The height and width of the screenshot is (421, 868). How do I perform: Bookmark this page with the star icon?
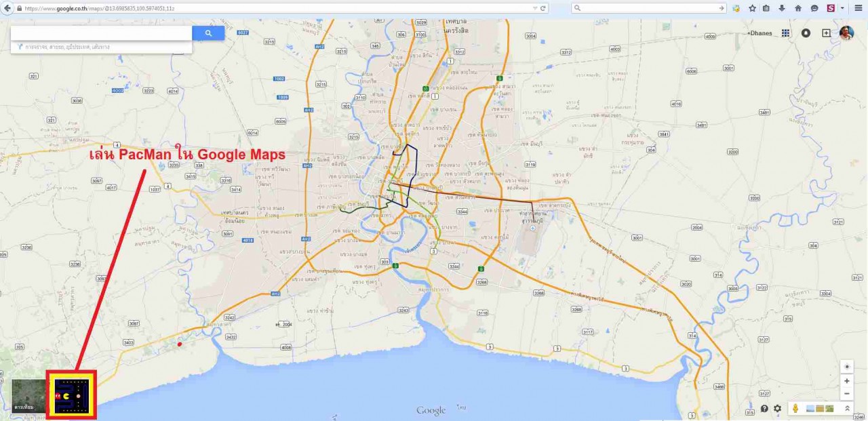click(752, 8)
